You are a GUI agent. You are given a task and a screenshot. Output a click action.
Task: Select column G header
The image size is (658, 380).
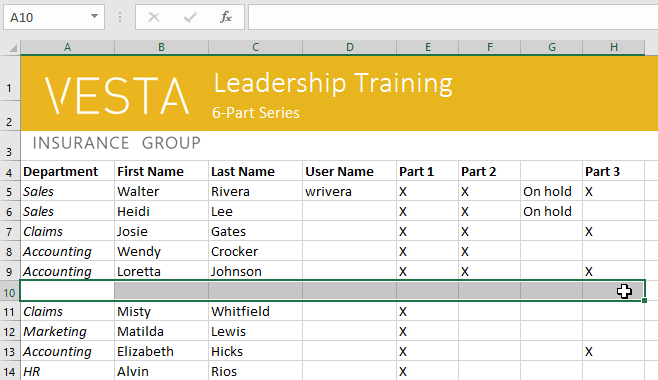pos(552,47)
